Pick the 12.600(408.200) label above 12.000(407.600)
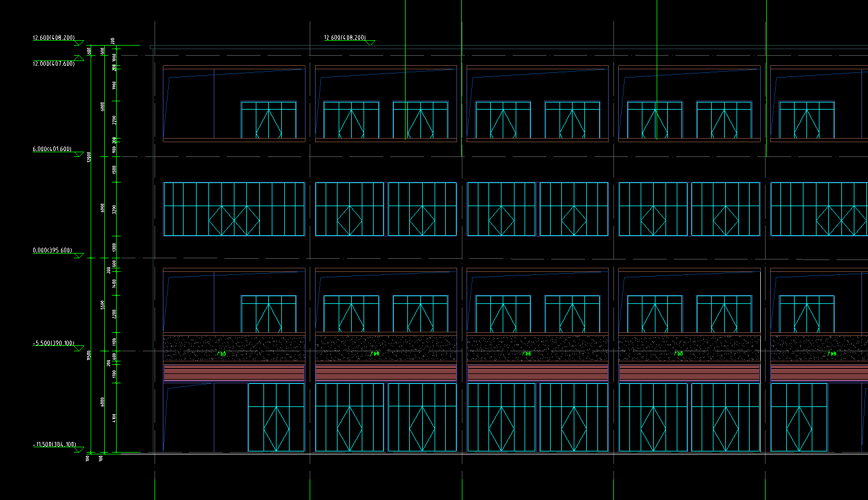 tap(54, 38)
